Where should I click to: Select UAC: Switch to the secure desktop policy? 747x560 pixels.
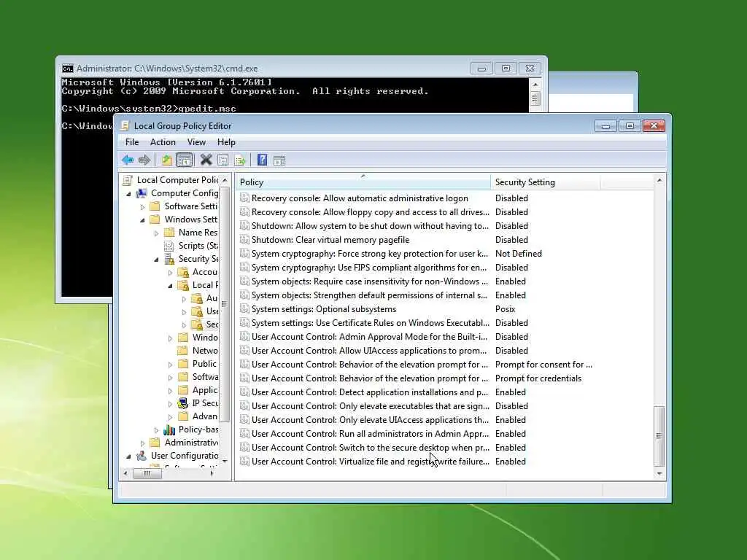click(370, 447)
